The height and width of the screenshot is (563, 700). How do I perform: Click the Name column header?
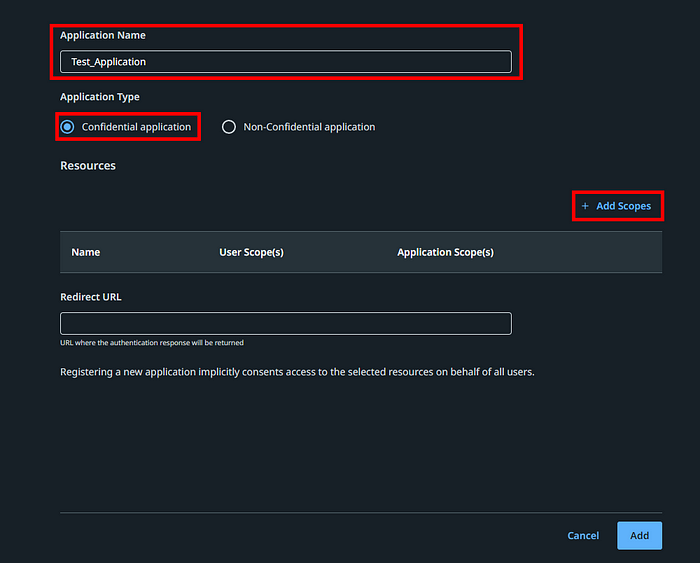86,252
